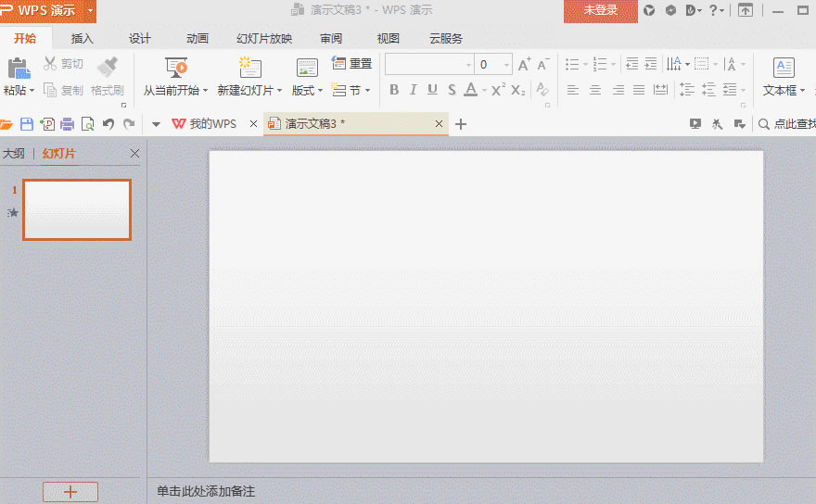The width and height of the screenshot is (816, 504).
Task: Open the Layout (版式) gallery icon
Action: pyautogui.click(x=307, y=68)
